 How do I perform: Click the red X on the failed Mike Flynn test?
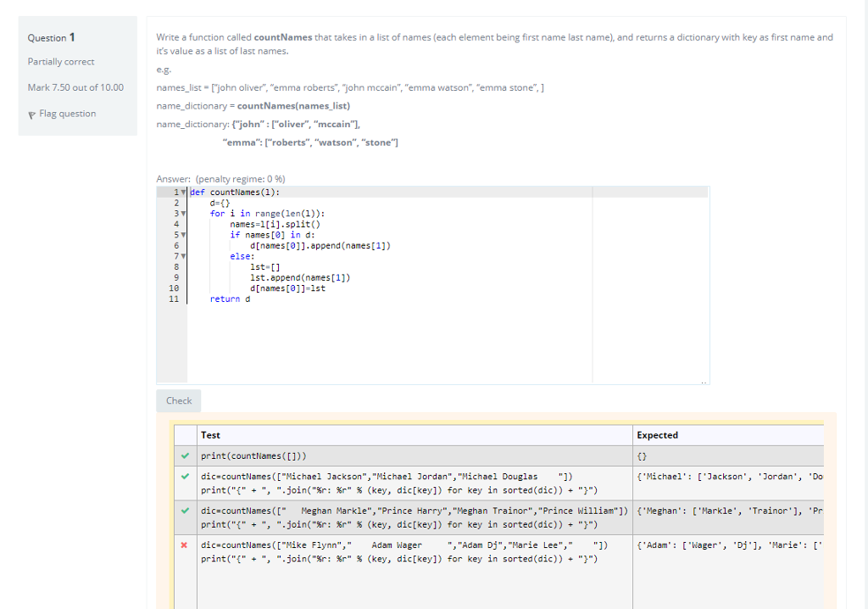pyautogui.click(x=185, y=545)
